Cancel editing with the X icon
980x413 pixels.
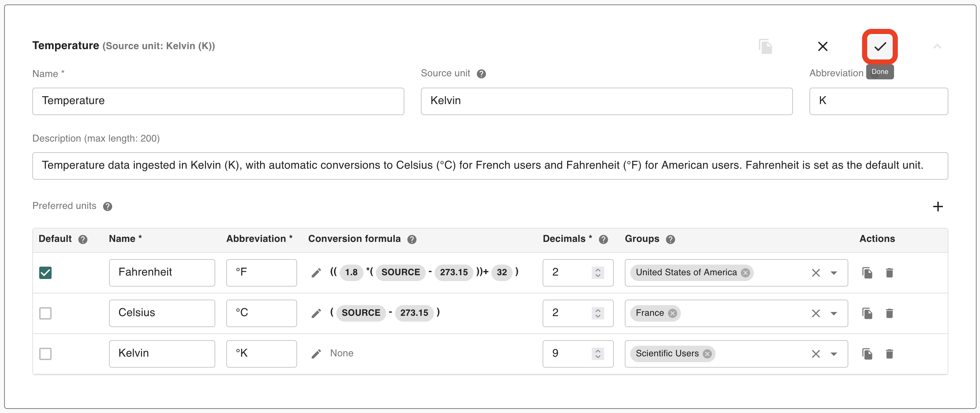823,46
